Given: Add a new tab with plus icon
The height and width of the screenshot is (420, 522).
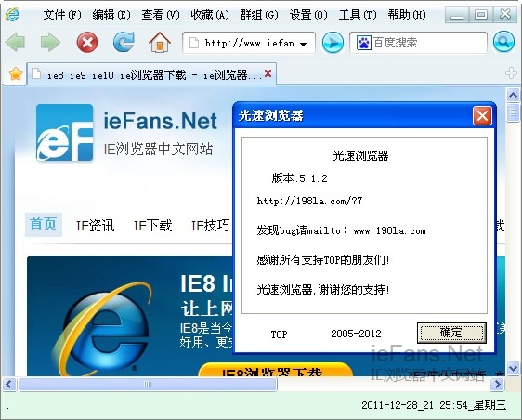Looking at the screenshot, I should [511, 72].
